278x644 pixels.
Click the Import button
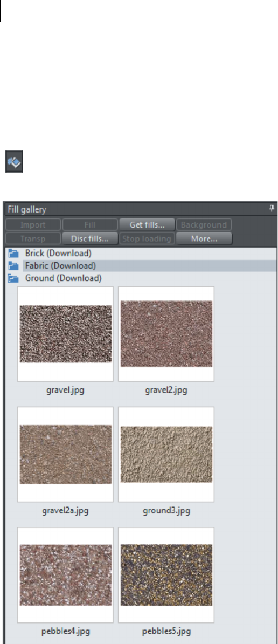tap(33, 225)
